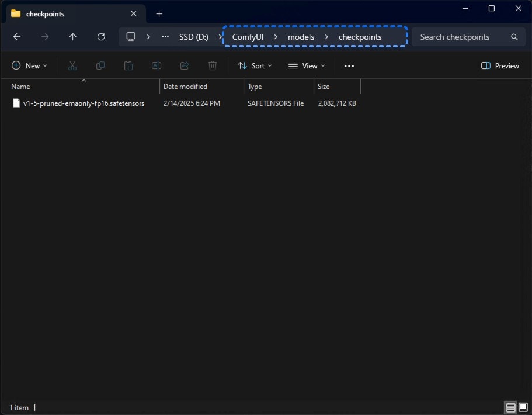532x415 pixels.
Task: Click inside the Search checkpoints box
Action: tap(461, 36)
